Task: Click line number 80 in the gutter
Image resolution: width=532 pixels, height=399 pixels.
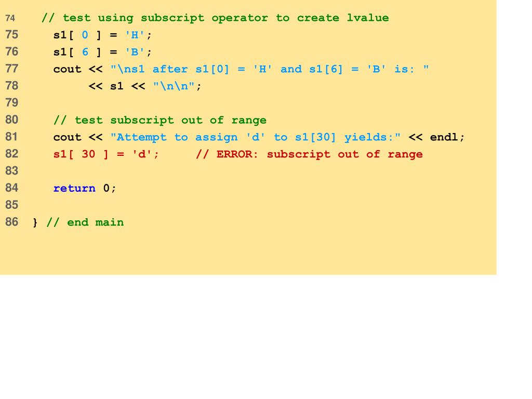Action: pyautogui.click(x=12, y=120)
